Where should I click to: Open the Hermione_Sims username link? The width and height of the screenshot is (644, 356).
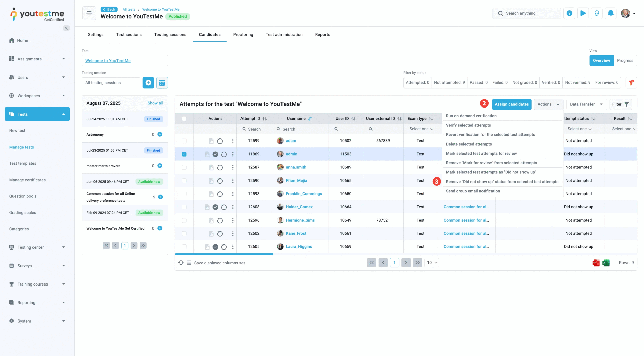[300, 220]
